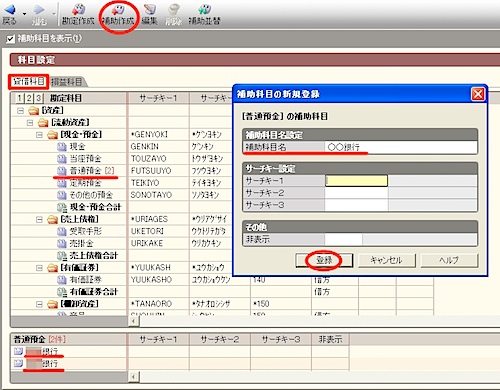This screenshot has height=390, width=500.
Task: Click the [棚卸資産] folder icon
Action: coord(52,304)
